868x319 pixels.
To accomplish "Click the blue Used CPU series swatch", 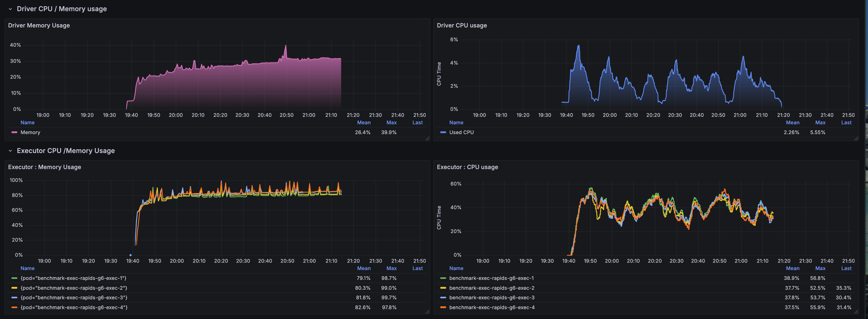I will (443, 132).
